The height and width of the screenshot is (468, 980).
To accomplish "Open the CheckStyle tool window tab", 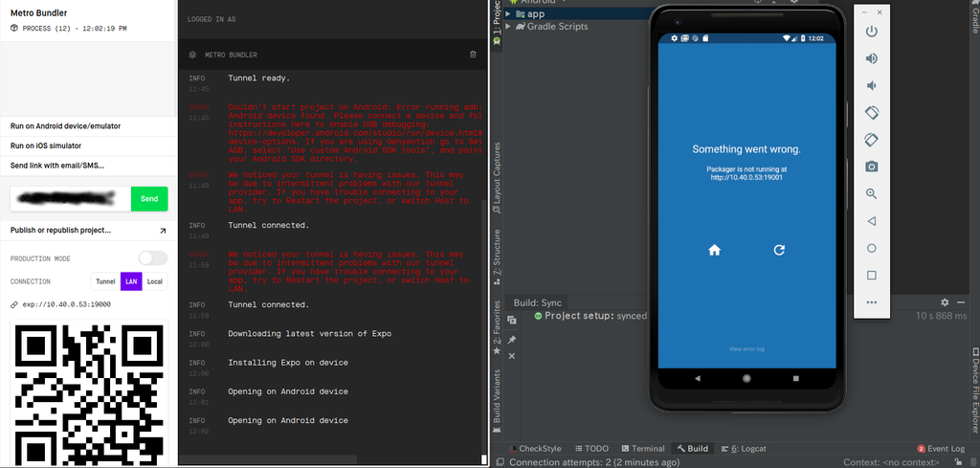I will click(x=534, y=448).
